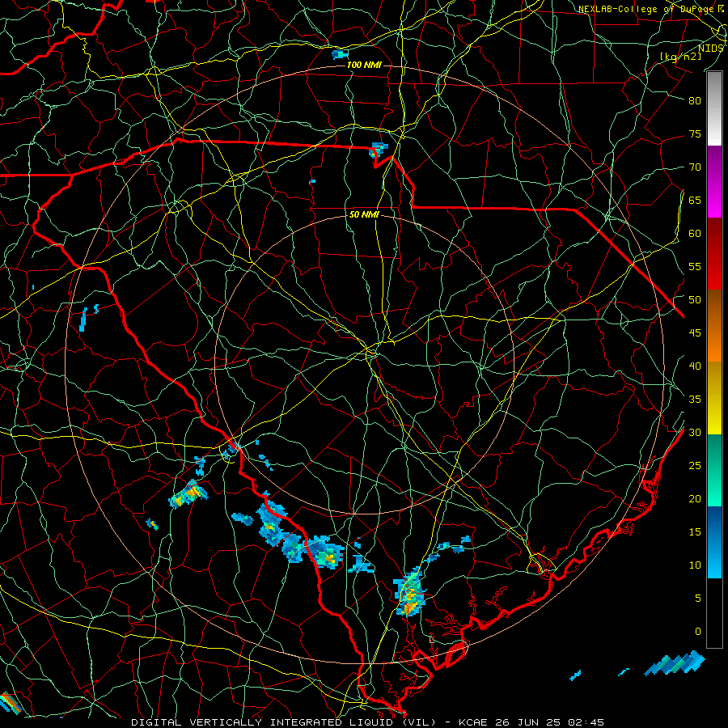Viewport: 728px width, 728px height.
Task: Click the 55 value on the color scale
Action: tap(695, 267)
